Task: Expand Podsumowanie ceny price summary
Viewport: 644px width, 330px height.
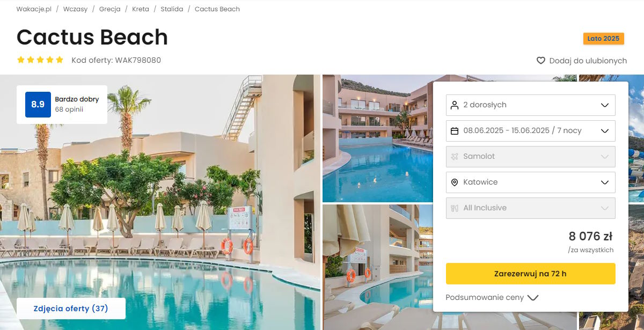Action: [x=492, y=297]
